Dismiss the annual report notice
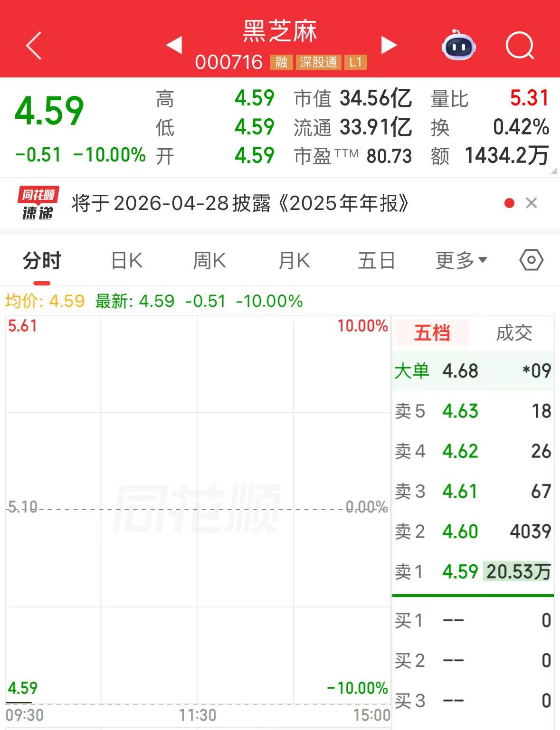The height and width of the screenshot is (730, 560). coord(532,203)
